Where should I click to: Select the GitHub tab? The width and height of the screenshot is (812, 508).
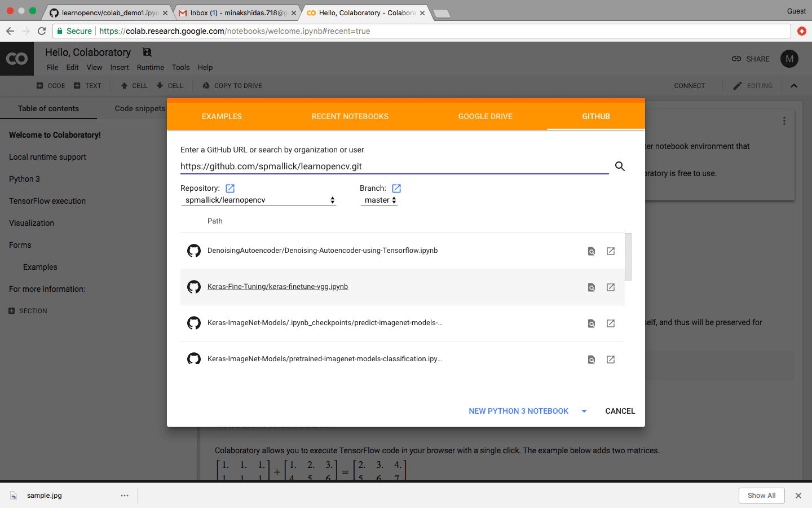click(596, 116)
